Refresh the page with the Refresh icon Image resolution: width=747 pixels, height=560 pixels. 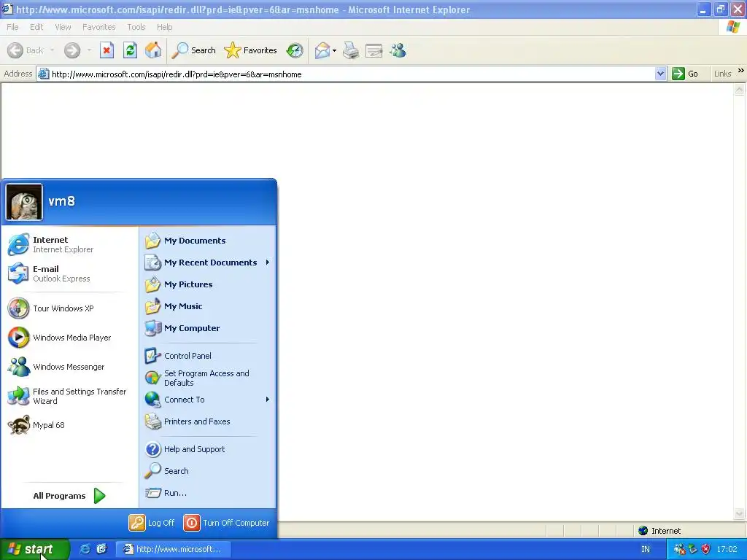[130, 50]
